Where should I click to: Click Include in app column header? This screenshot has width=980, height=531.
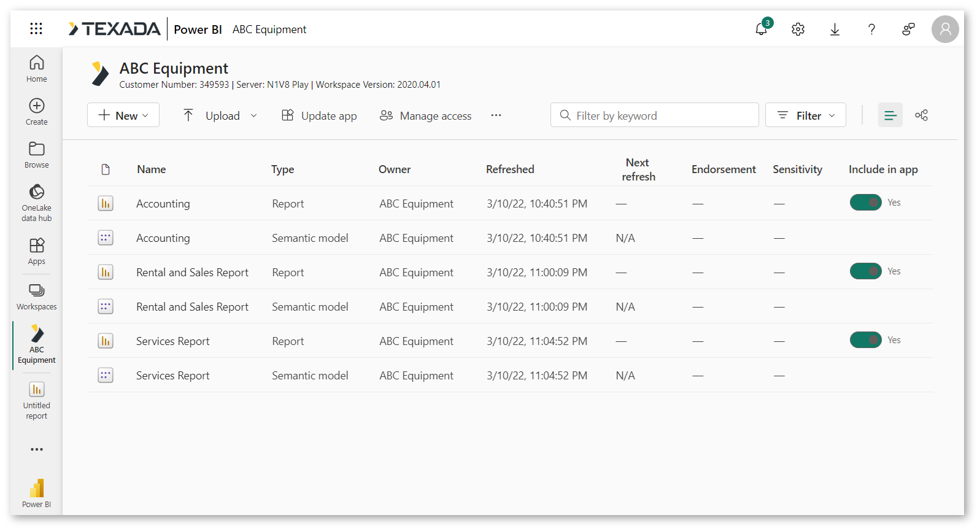pos(883,169)
